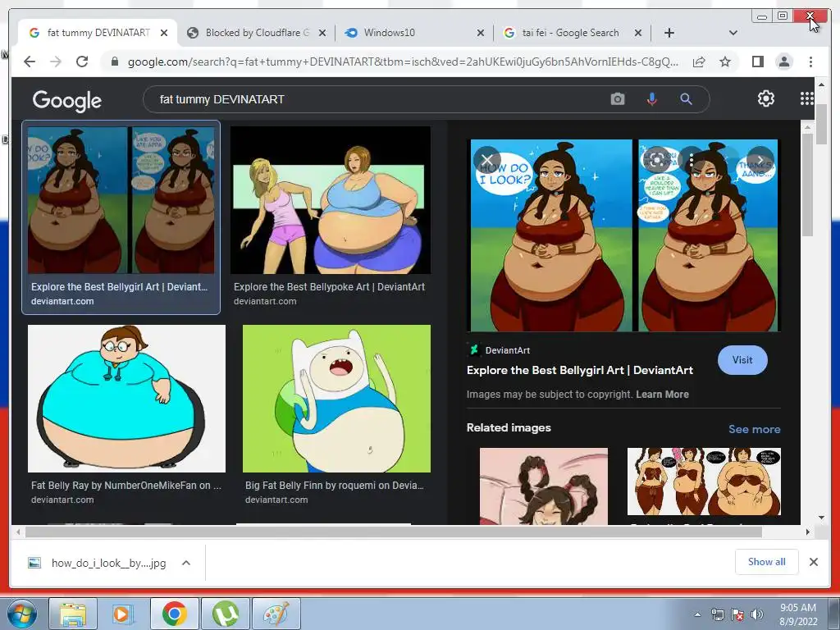Go back to the previous page
Screen dimensions: 840x630
[x=30, y=62]
